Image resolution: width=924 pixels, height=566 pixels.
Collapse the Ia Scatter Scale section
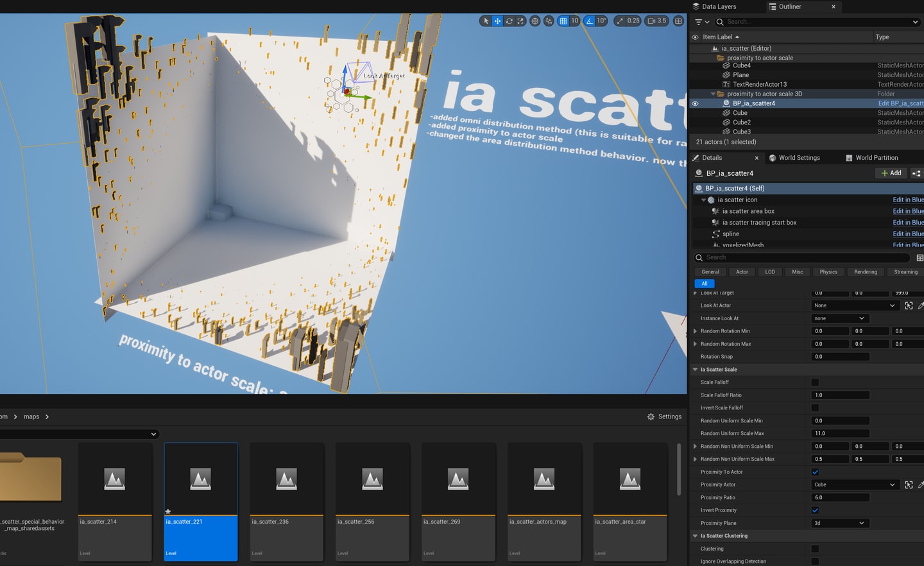695,370
